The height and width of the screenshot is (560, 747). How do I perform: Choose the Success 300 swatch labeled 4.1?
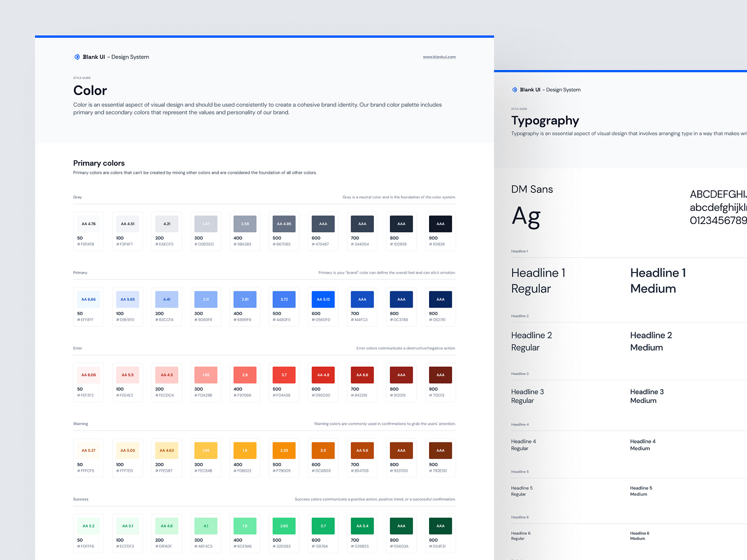pyautogui.click(x=206, y=526)
